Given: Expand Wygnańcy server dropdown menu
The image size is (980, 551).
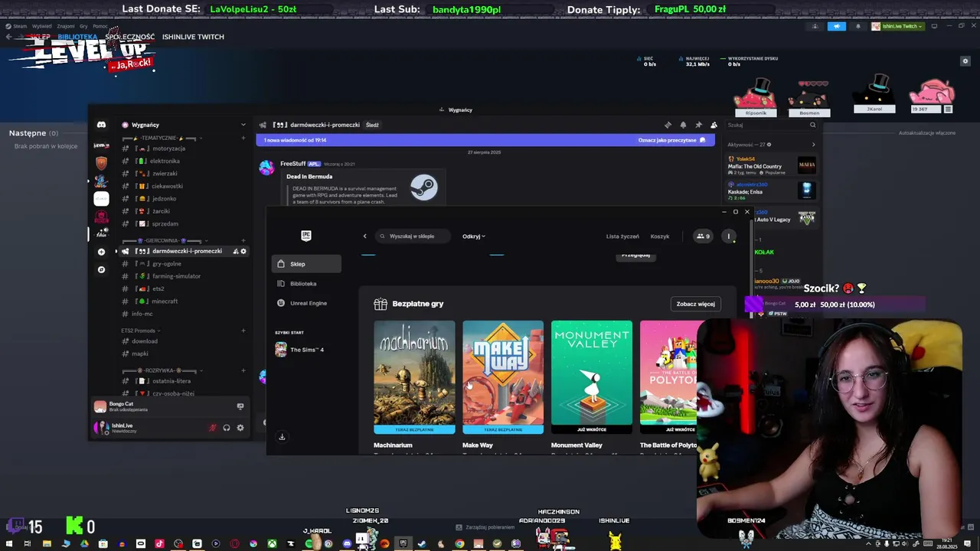Looking at the screenshot, I should point(243,125).
